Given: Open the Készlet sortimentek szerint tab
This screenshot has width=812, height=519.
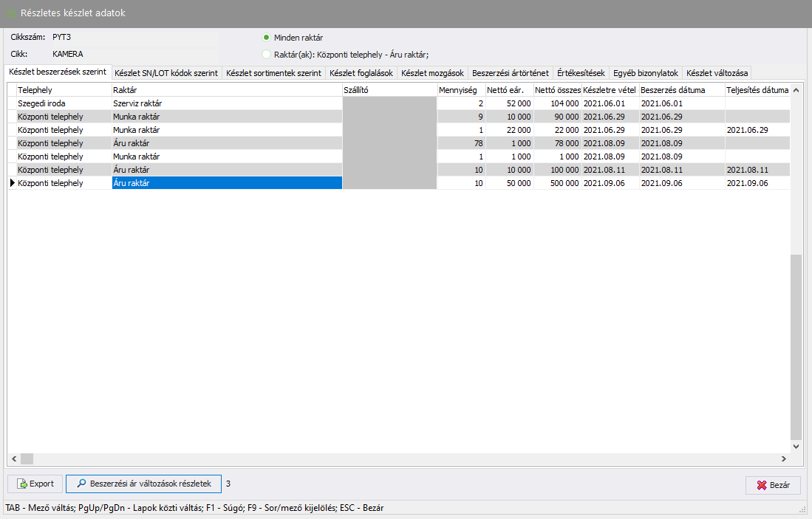Looking at the screenshot, I should 273,73.
